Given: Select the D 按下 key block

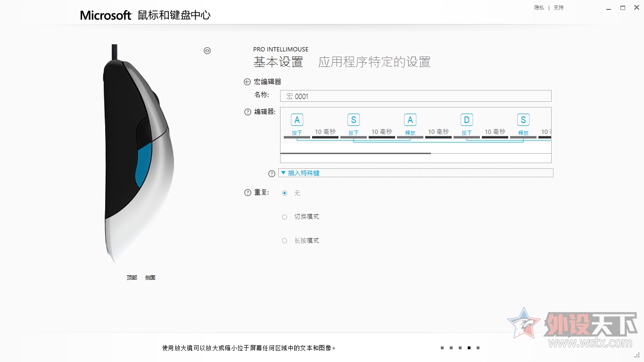Looking at the screenshot, I should [467, 125].
